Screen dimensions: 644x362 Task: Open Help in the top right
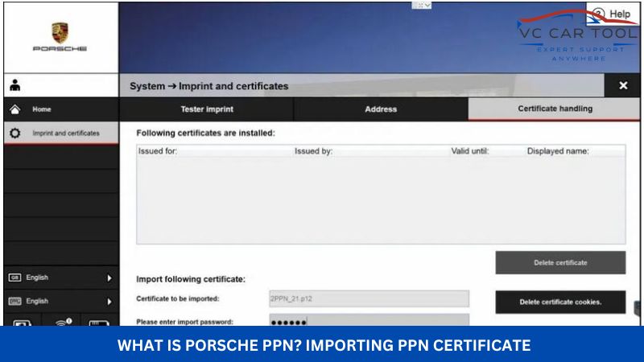[612, 14]
